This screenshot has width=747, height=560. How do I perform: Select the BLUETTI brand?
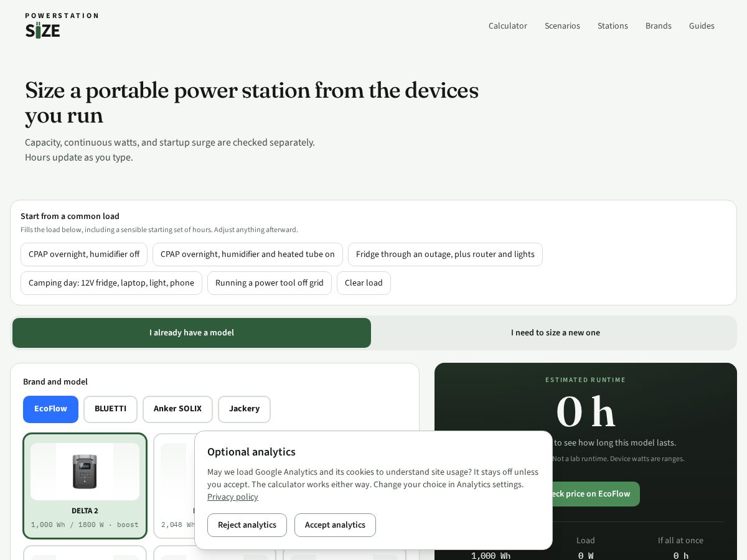coord(110,409)
